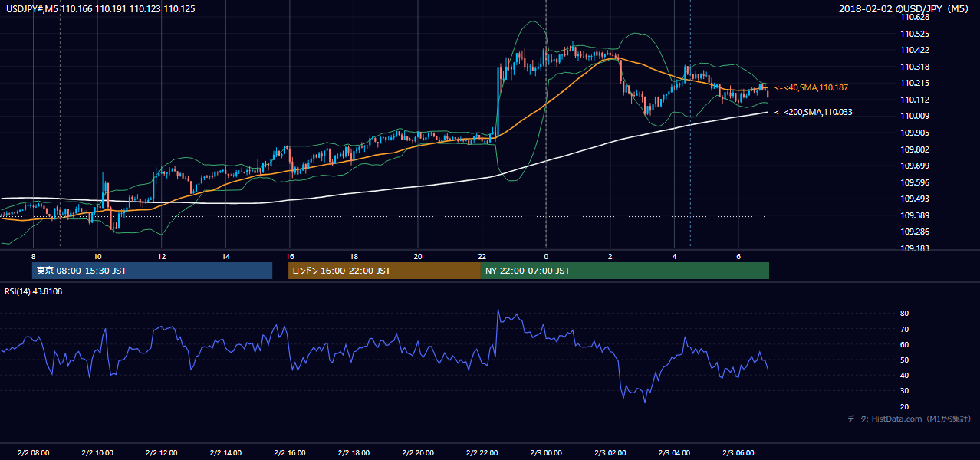Click price axis value 110.628
Image resolution: width=980 pixels, height=460 pixels.
[x=915, y=18]
